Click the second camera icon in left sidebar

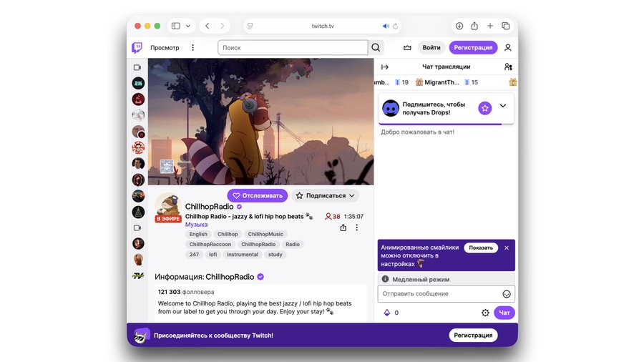click(x=137, y=228)
